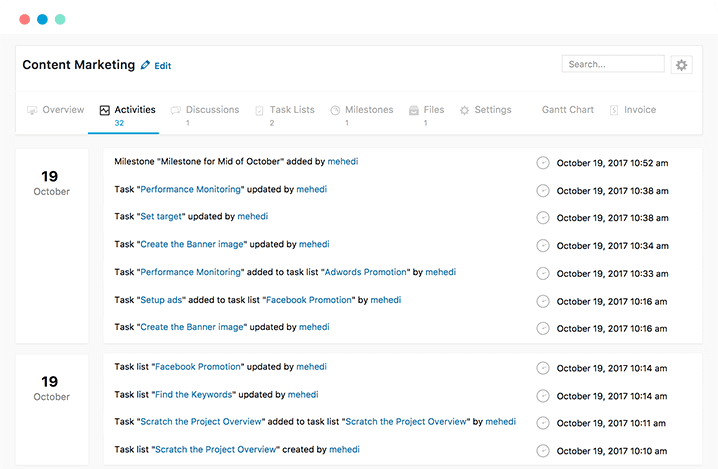Click clock icon beside October 19, 2017 10:33 am

click(543, 273)
